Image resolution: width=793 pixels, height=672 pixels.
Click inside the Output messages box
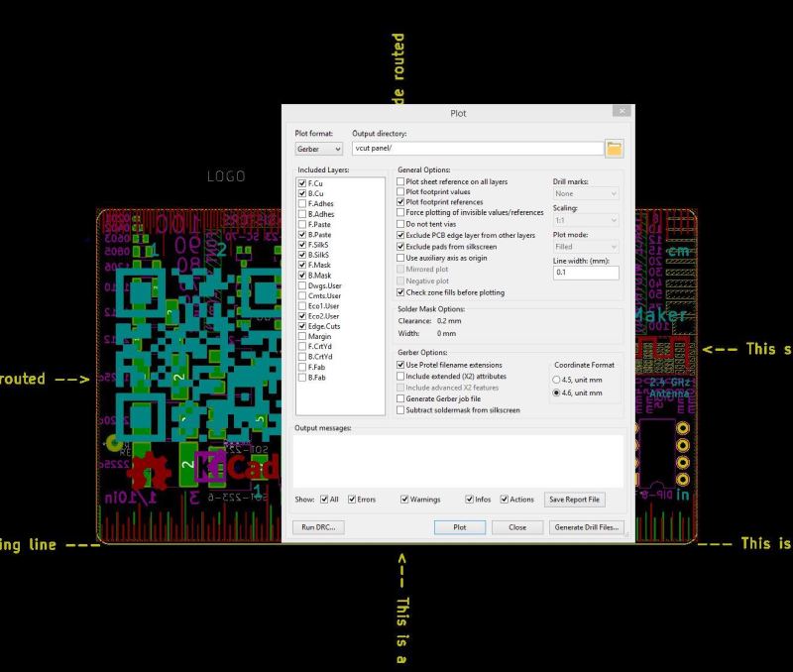(x=458, y=461)
